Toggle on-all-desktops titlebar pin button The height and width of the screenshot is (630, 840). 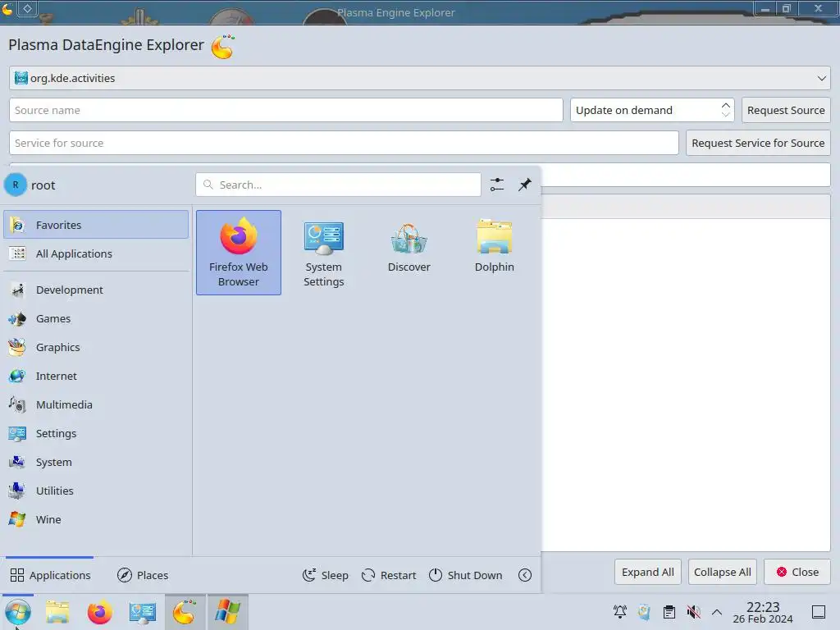point(27,8)
